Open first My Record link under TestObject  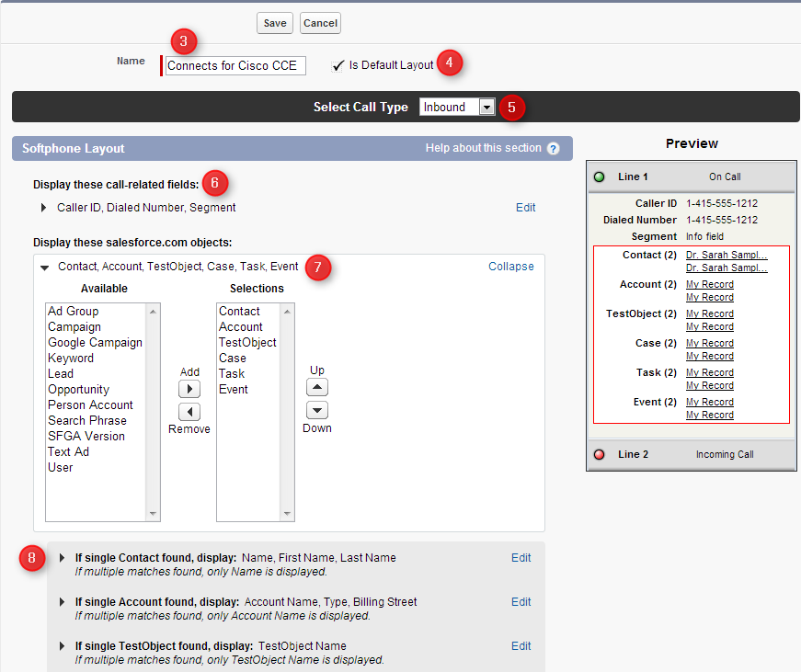point(710,313)
